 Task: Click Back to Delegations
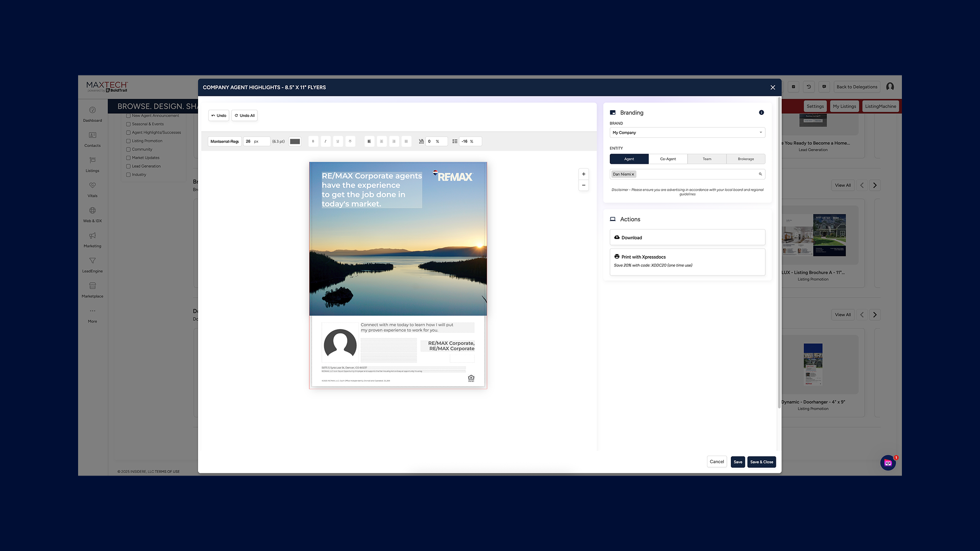[x=856, y=87]
